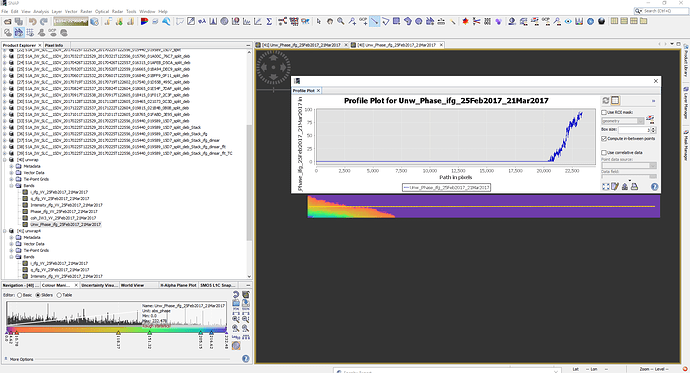Image resolution: width=690 pixels, height=373 pixels.
Task: Click the World Map globe toolbar icon
Action: coord(590,21)
